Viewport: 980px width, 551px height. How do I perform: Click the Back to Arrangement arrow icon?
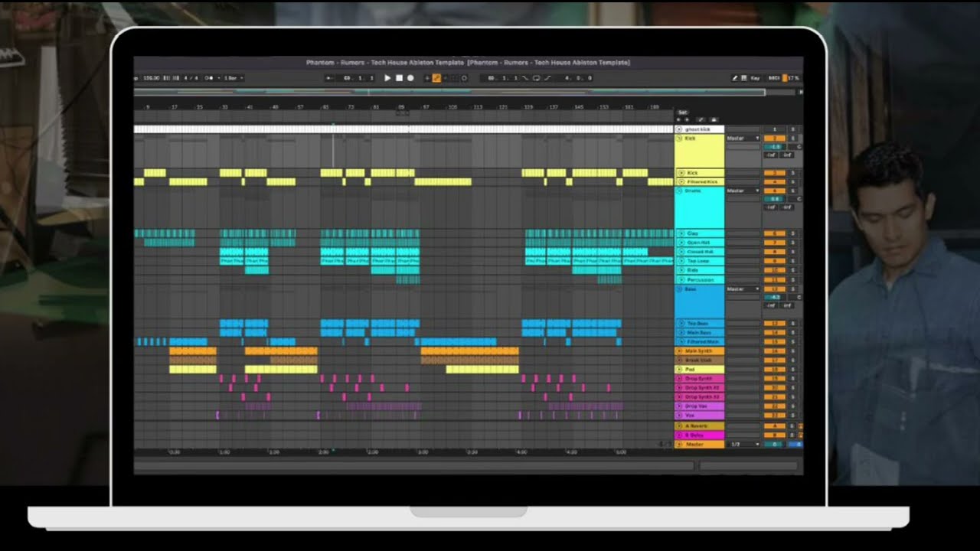[329, 78]
